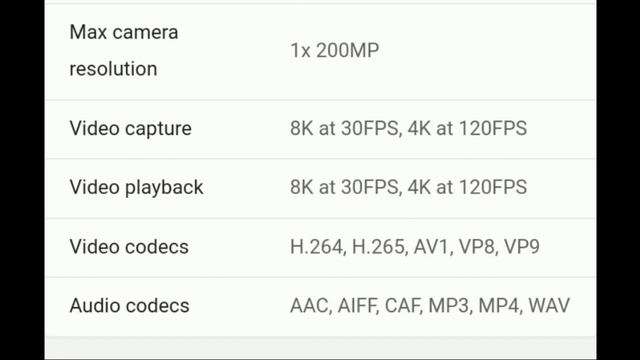This screenshot has height=360, width=640.
Task: Click '120FPS' in the Video capture row
Action: 493,129
